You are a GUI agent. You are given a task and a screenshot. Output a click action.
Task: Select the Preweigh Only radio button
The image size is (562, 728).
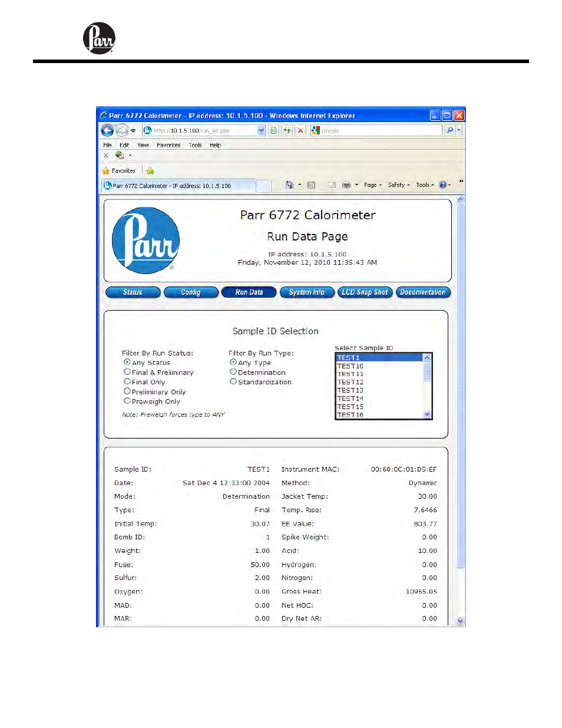[127, 401]
